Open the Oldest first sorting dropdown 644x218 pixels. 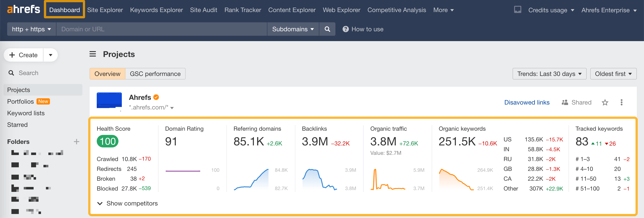pyautogui.click(x=613, y=73)
